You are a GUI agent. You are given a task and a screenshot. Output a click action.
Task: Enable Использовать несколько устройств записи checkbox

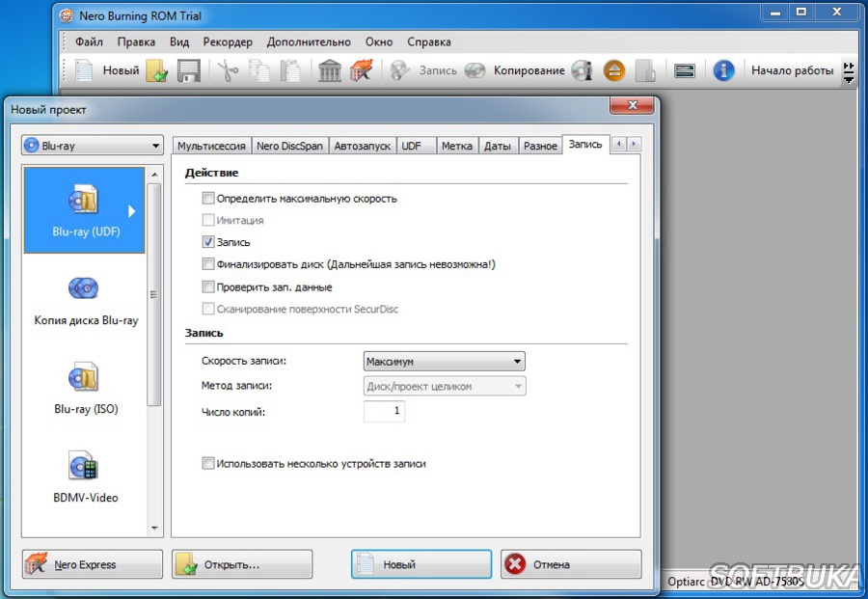pos(208,463)
